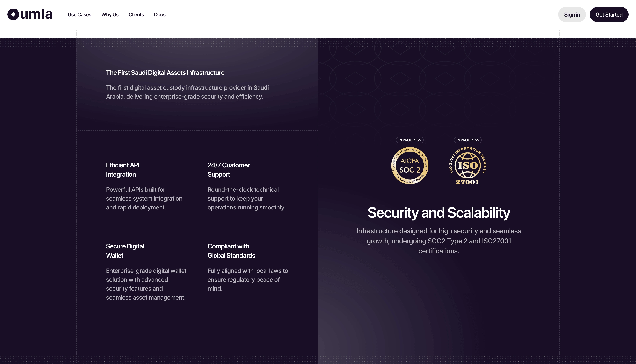Click the Secure Digital Wallet heading

click(x=125, y=251)
